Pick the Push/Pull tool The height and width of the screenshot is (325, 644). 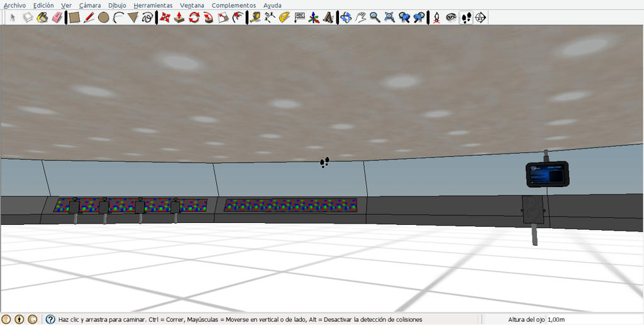179,17
